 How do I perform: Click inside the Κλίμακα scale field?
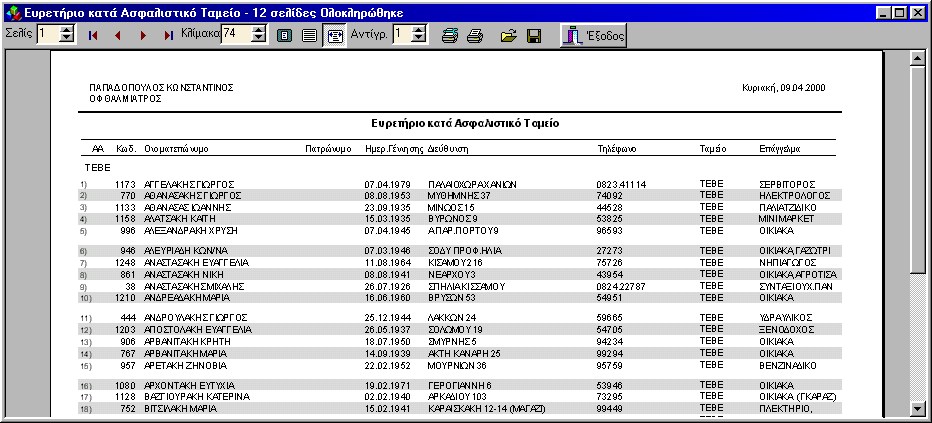pyautogui.click(x=234, y=35)
